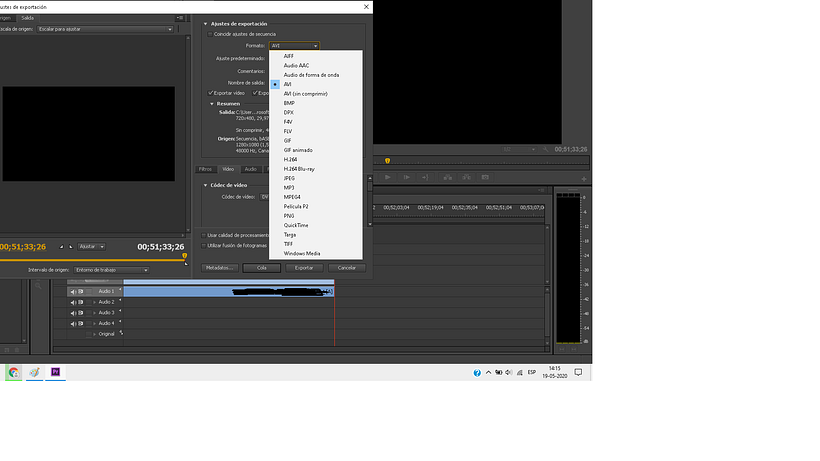Select H.264 from the format list
The width and height of the screenshot is (820, 461).
coord(316,159)
